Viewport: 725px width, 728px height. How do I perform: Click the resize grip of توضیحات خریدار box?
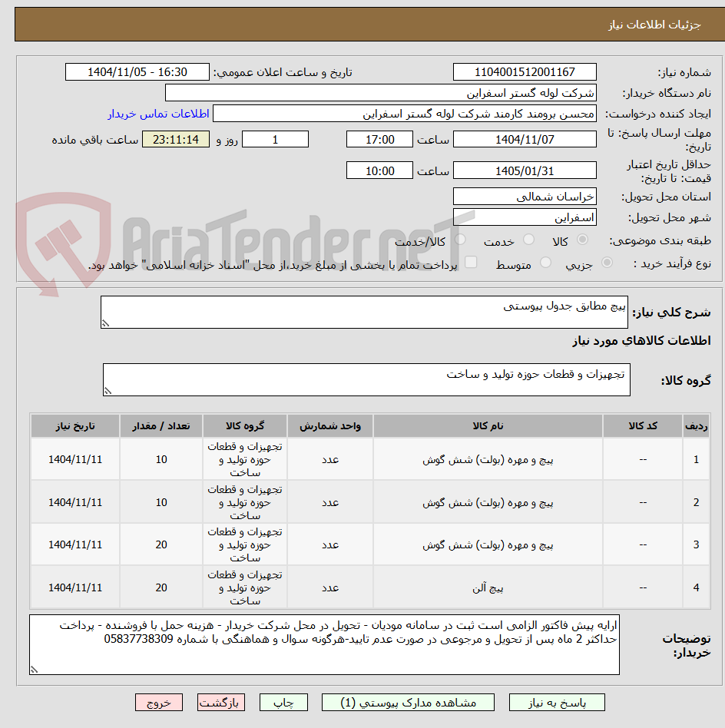pos(34,670)
